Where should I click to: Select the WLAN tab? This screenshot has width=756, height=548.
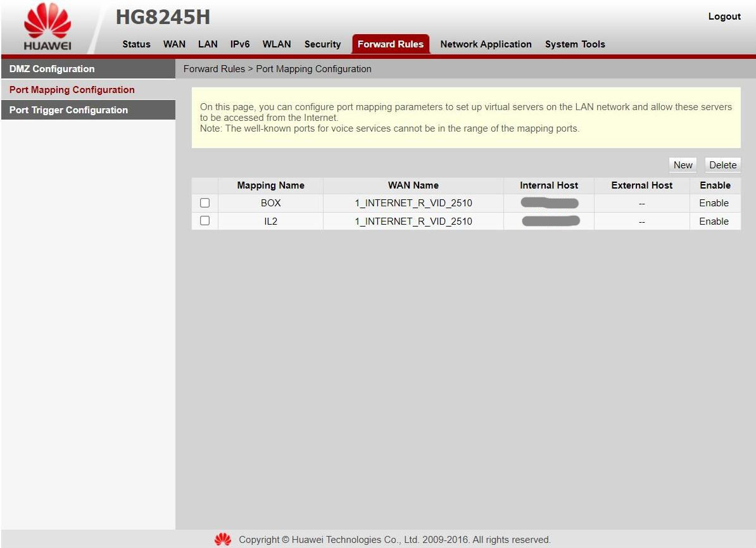(277, 44)
